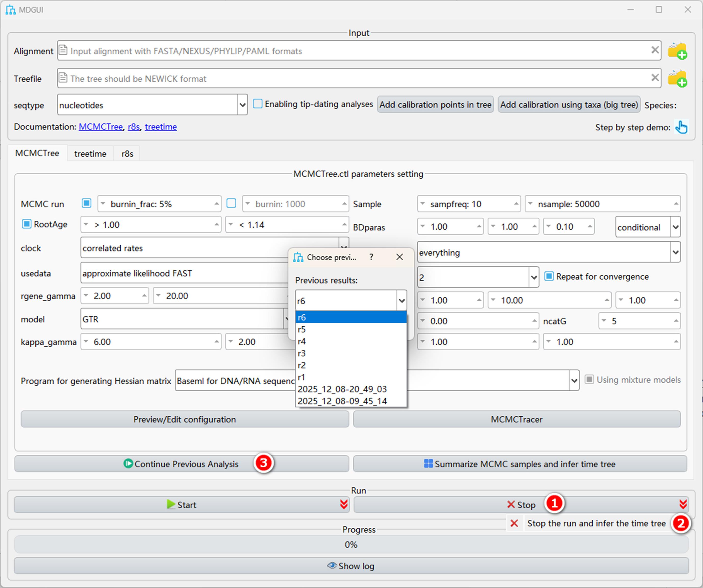This screenshot has height=588, width=703.
Task: Open the repeat count dropdown showing 2
Action: [x=534, y=277]
